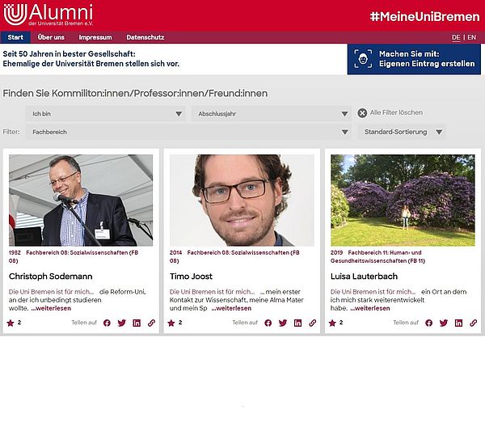Open the Datenschutz menu item
485x448 pixels.
(x=145, y=37)
